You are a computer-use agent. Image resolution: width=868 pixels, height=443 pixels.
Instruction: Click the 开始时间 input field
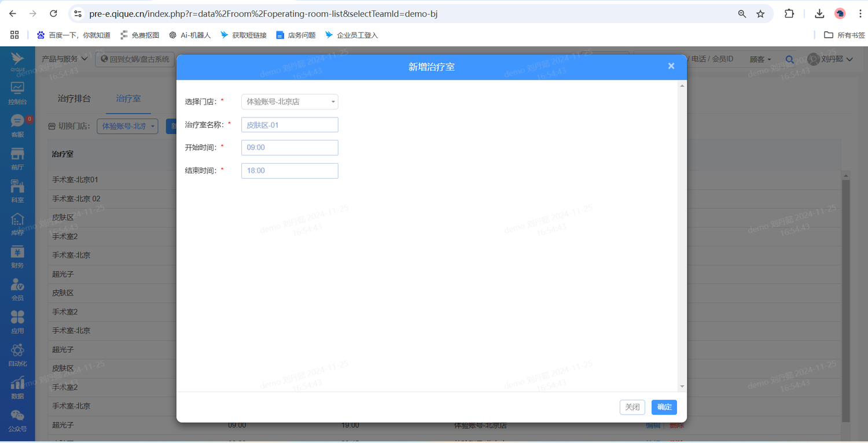pyautogui.click(x=289, y=147)
